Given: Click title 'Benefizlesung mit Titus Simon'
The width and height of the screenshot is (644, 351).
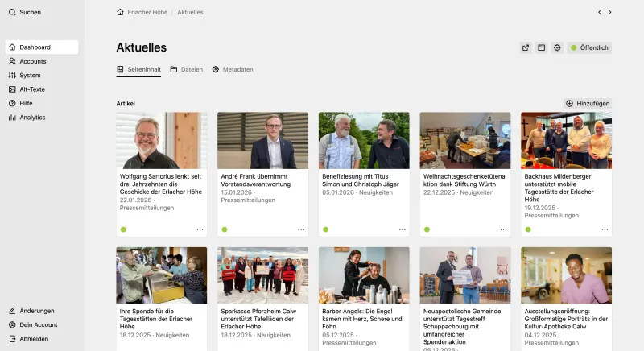Looking at the screenshot, I should [361, 180].
